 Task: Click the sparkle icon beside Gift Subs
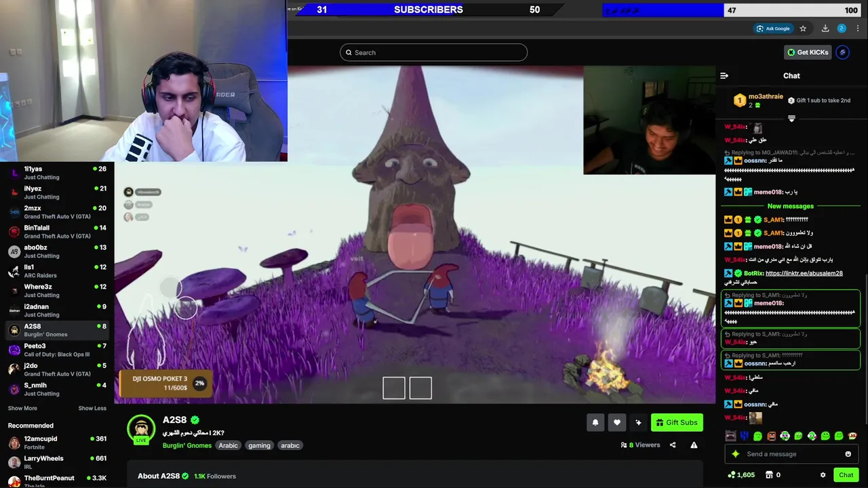point(638,422)
